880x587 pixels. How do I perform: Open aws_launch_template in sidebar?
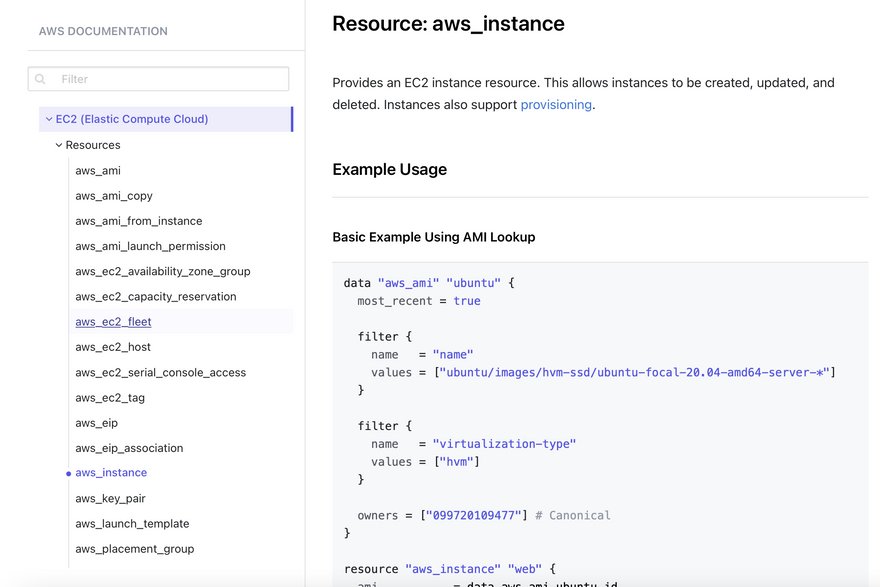[x=132, y=524]
